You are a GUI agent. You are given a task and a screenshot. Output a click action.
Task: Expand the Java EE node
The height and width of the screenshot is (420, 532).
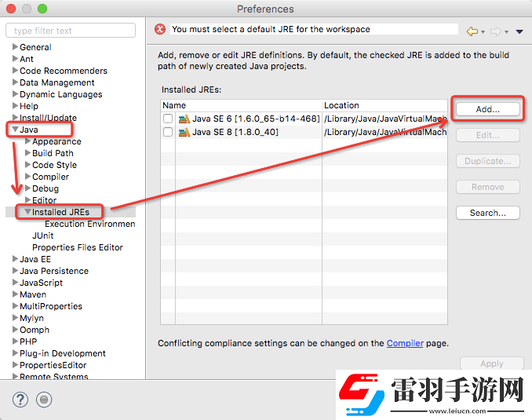pyautogui.click(x=15, y=259)
